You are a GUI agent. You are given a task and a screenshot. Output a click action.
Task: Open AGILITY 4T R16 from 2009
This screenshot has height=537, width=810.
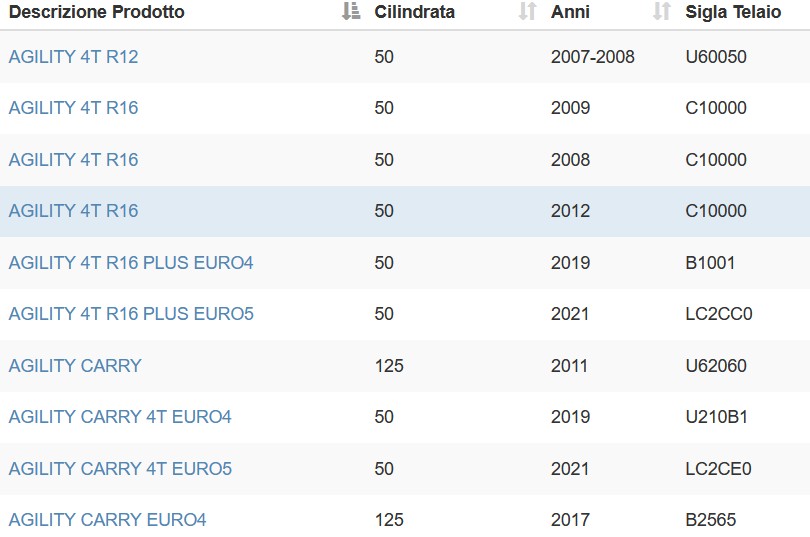pos(73,108)
